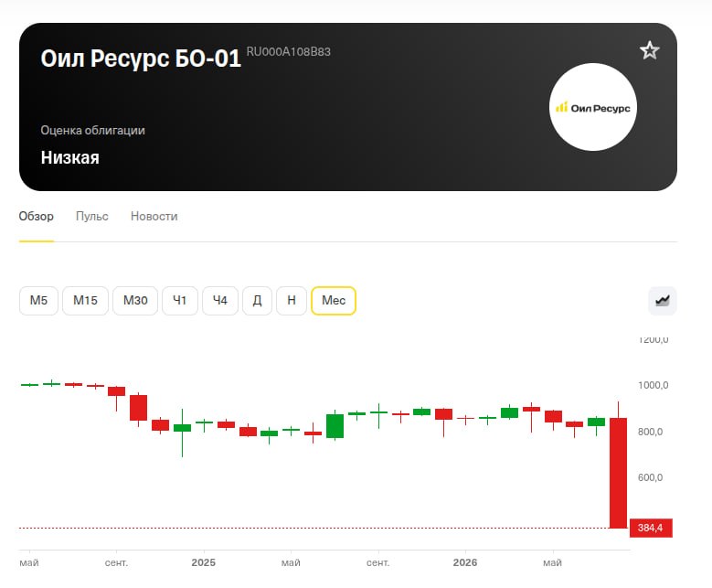The width and height of the screenshot is (712, 588).
Task: Click the ISIN code RU000A108B83
Action: [x=288, y=52]
